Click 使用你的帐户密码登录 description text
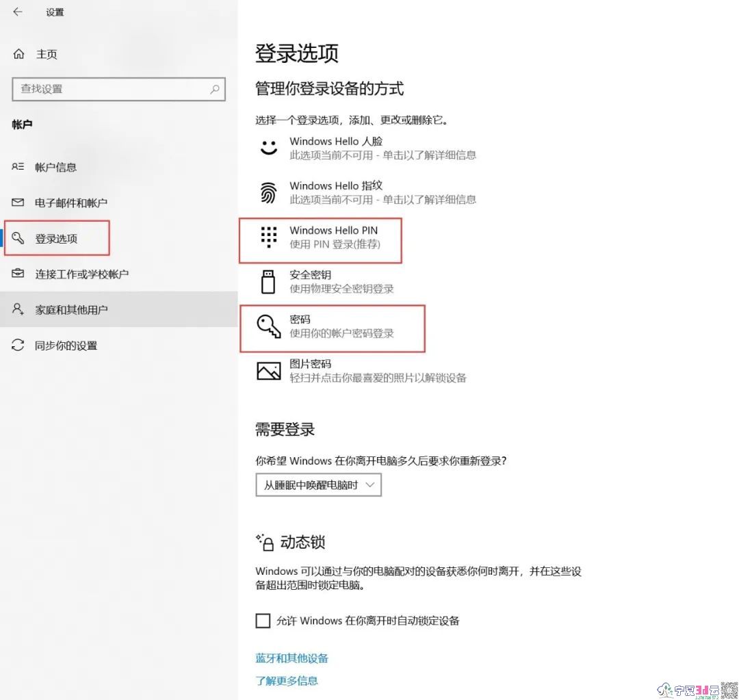The width and height of the screenshot is (739, 700). pyautogui.click(x=341, y=333)
